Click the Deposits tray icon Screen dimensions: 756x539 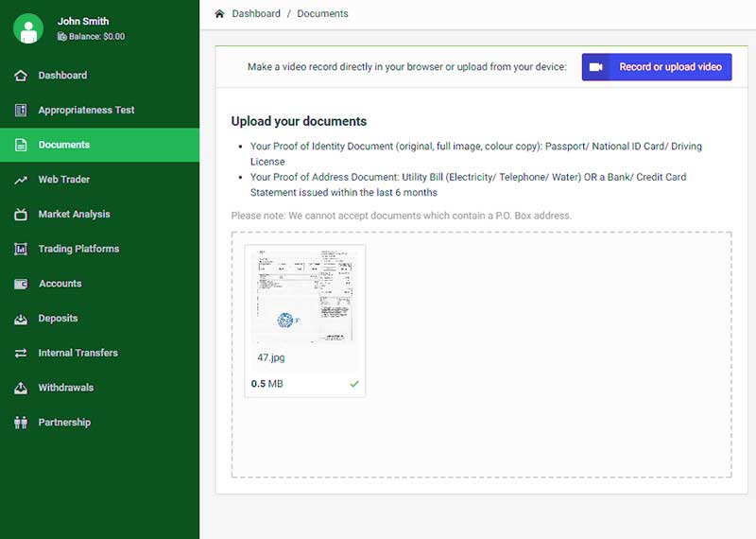tap(21, 319)
